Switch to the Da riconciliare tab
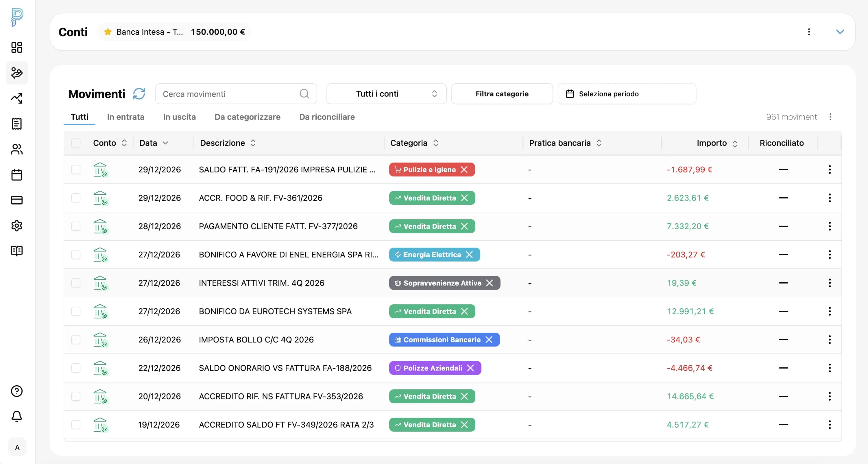This screenshot has width=868, height=464. (326, 117)
